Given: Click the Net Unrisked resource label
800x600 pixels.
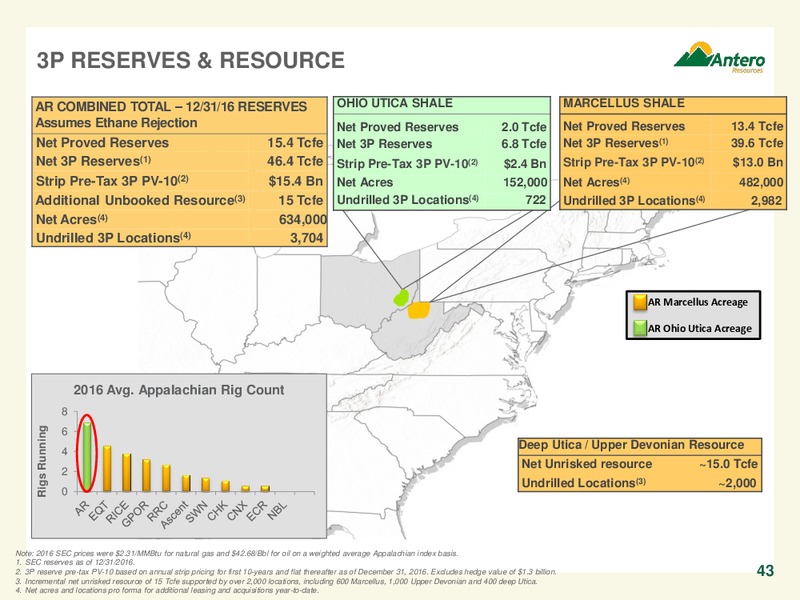Looking at the screenshot, I should click(587, 464).
